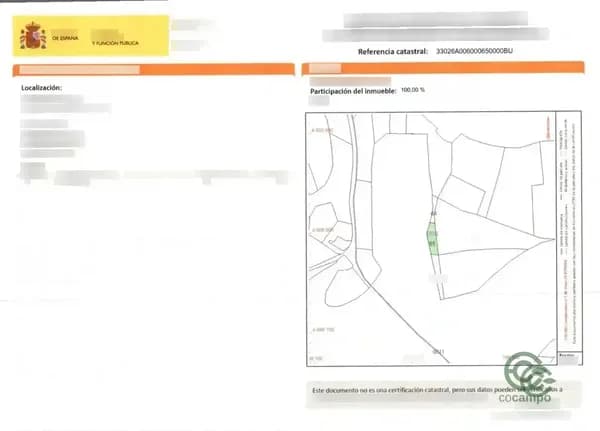Click the blurred document title at top right

point(436,27)
